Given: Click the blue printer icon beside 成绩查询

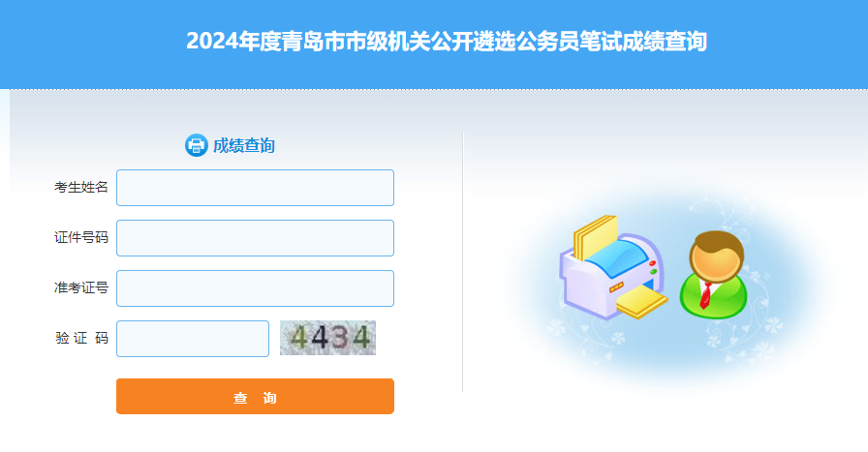Looking at the screenshot, I should tap(196, 145).
